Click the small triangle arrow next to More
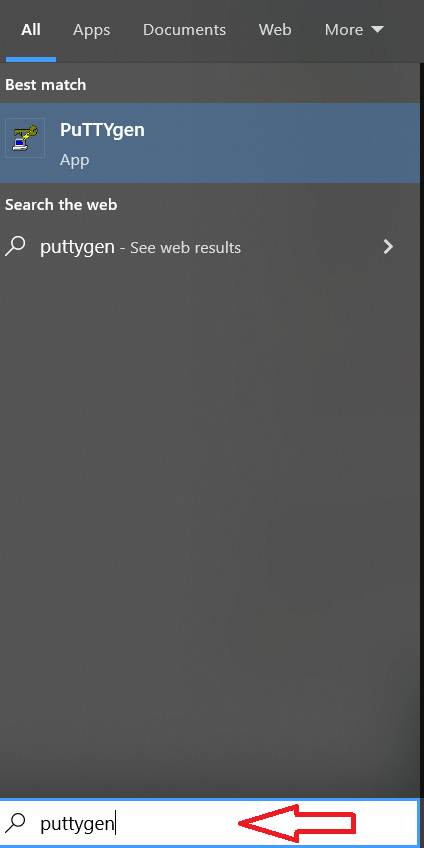The height and width of the screenshot is (848, 424). (377, 29)
